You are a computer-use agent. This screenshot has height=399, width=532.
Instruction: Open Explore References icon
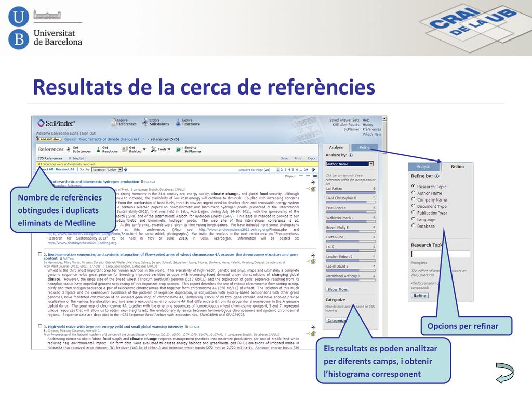[113, 122]
